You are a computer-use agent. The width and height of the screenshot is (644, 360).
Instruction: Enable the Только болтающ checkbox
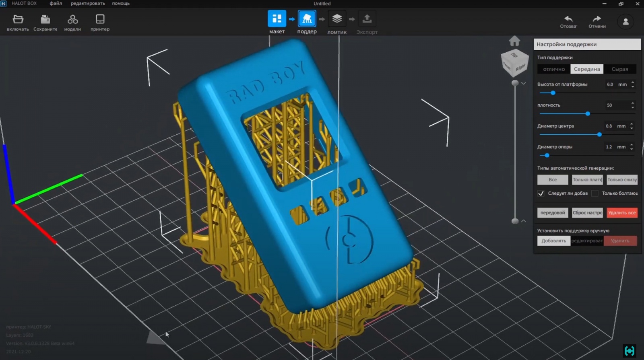coord(595,193)
